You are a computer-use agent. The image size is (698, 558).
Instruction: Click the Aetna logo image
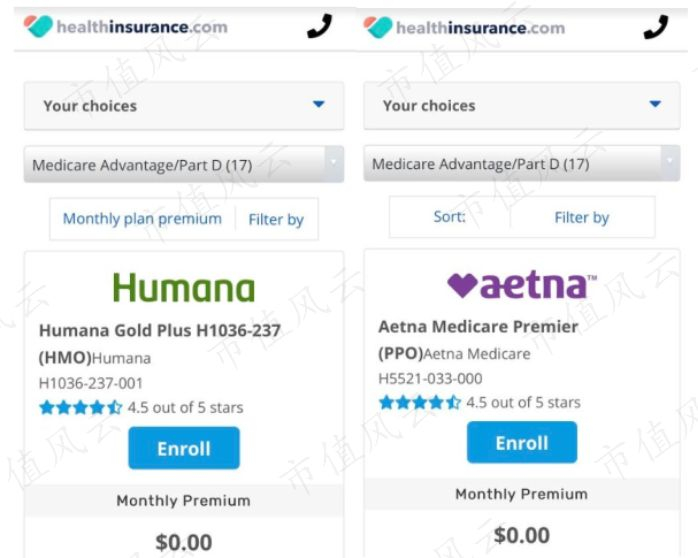point(521,286)
